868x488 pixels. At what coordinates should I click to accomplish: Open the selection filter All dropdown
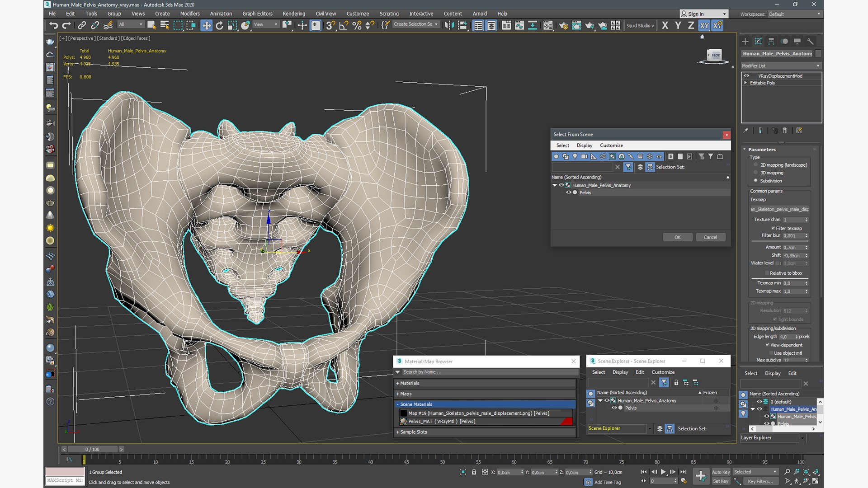click(x=131, y=24)
